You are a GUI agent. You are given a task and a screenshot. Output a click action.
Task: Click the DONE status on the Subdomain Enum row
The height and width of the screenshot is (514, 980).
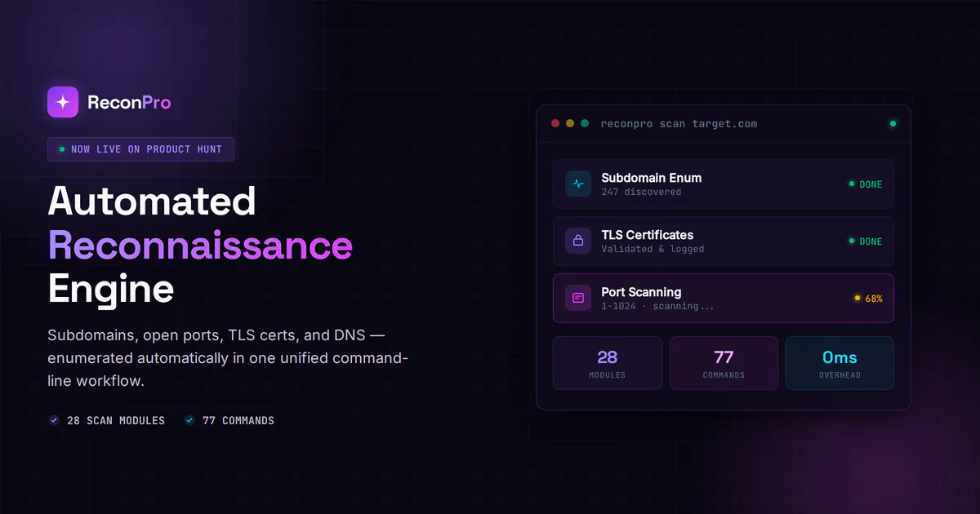click(x=866, y=184)
